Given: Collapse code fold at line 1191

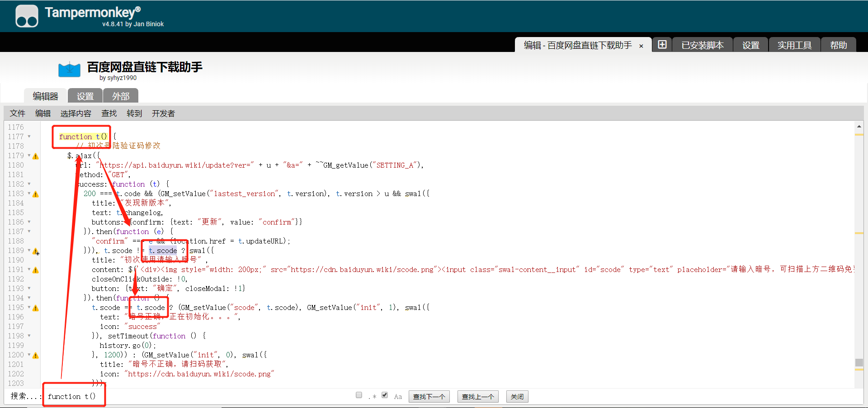Looking at the screenshot, I should pyautogui.click(x=29, y=269).
